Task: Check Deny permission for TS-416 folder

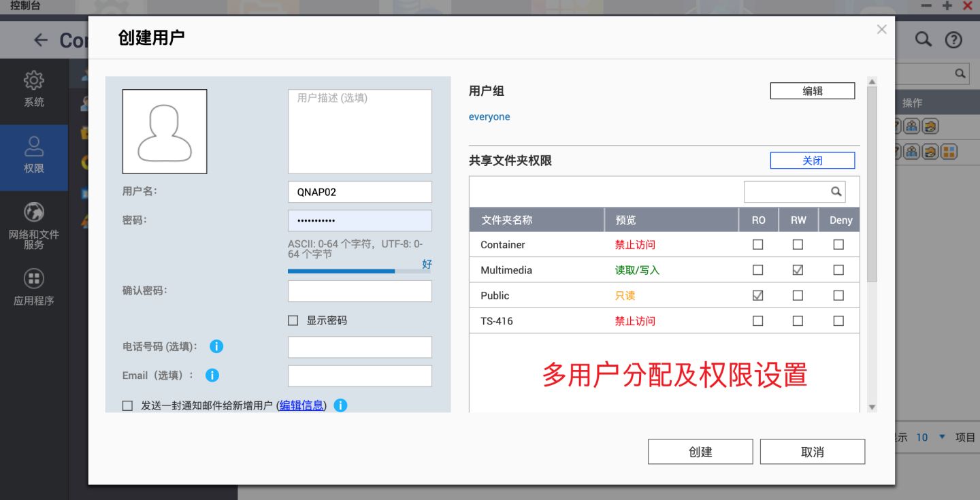Action: [x=839, y=320]
